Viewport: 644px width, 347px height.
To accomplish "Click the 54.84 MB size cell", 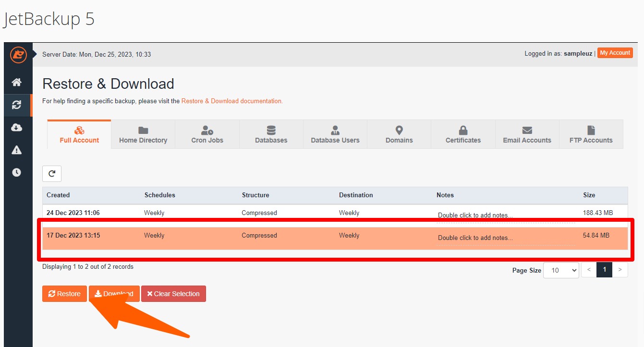I will click(x=596, y=235).
